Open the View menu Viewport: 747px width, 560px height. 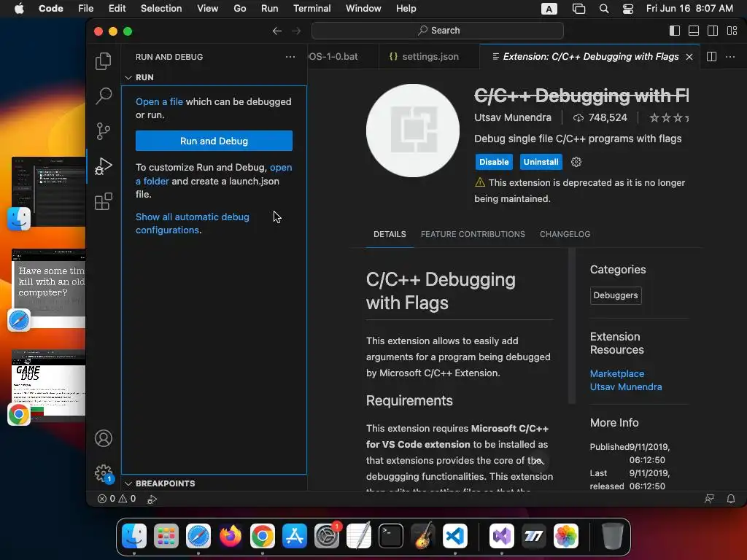(x=207, y=9)
